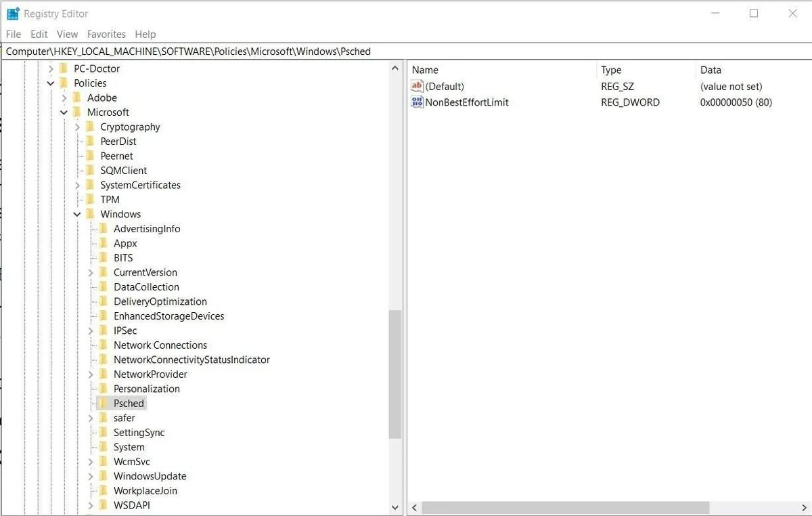The image size is (812, 516).
Task: Open the View menu
Action: click(67, 34)
